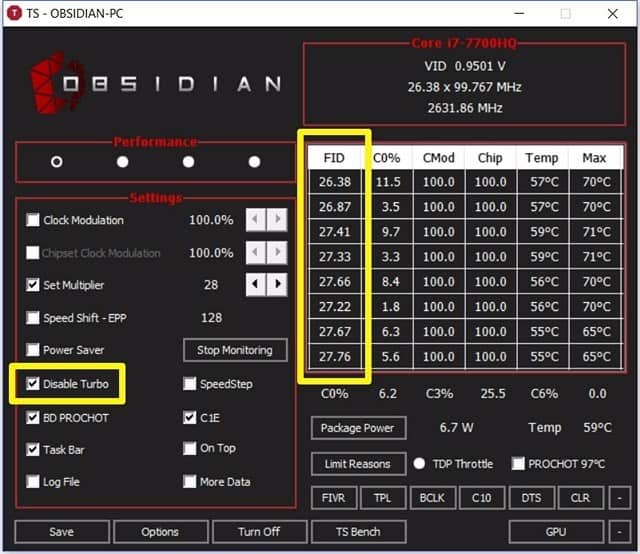The height and width of the screenshot is (554, 640).
Task: Close the TS - OBSIDIAN-PC window
Action: (612, 13)
